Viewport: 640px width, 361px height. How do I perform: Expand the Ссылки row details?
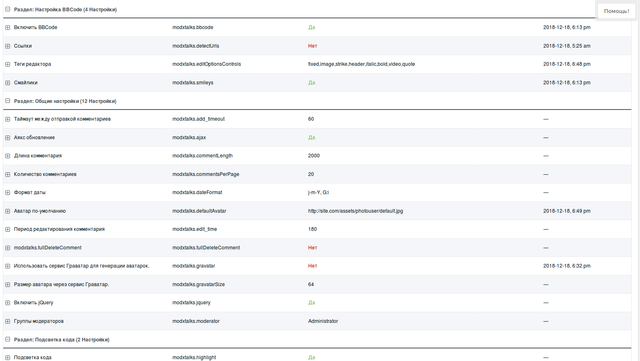point(7,46)
